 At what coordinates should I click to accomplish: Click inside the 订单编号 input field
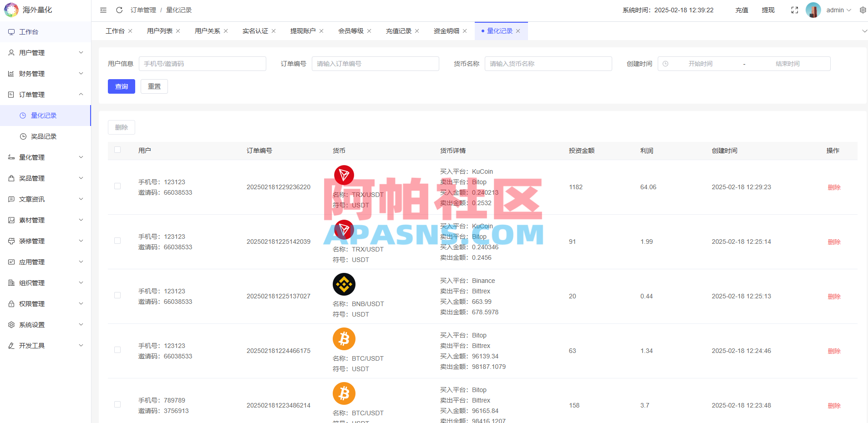pos(375,64)
